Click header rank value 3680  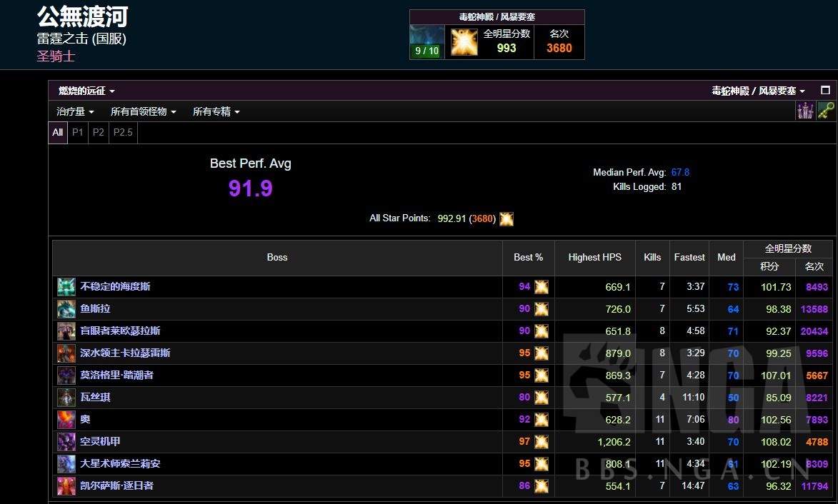559,48
